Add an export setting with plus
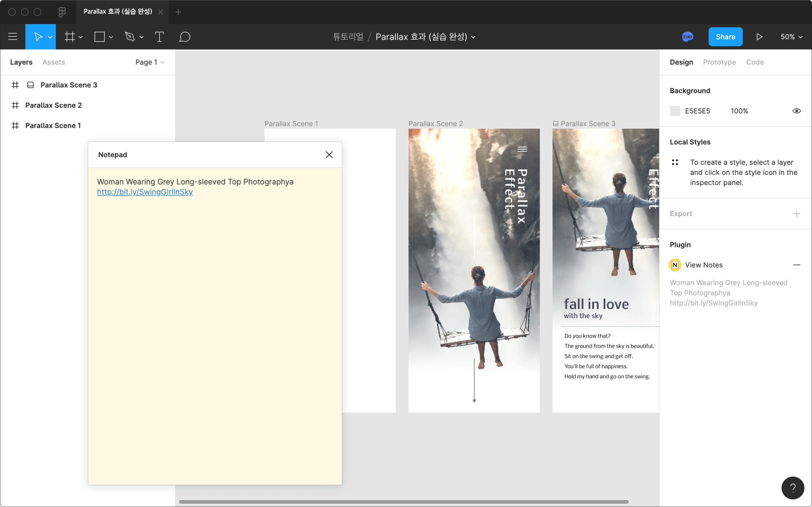 796,214
